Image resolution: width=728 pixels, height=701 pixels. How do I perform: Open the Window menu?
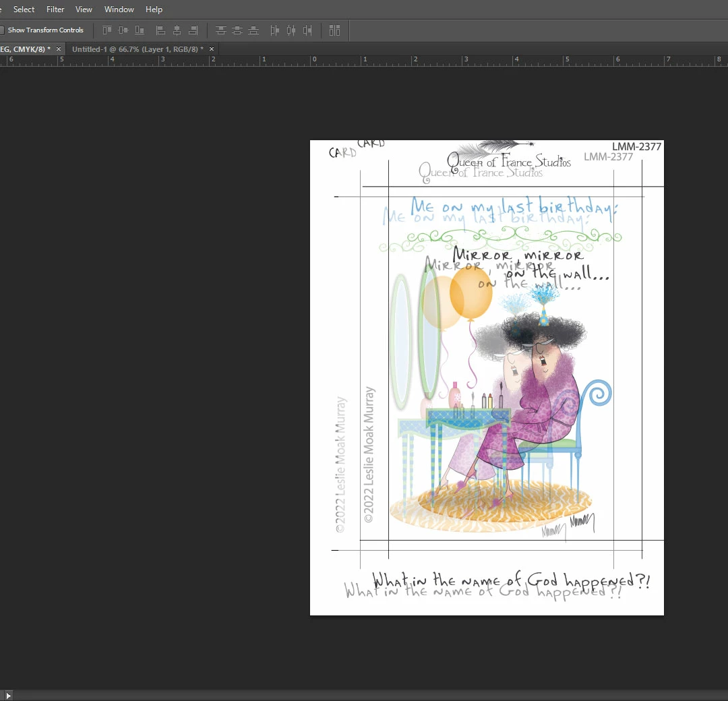(x=119, y=9)
